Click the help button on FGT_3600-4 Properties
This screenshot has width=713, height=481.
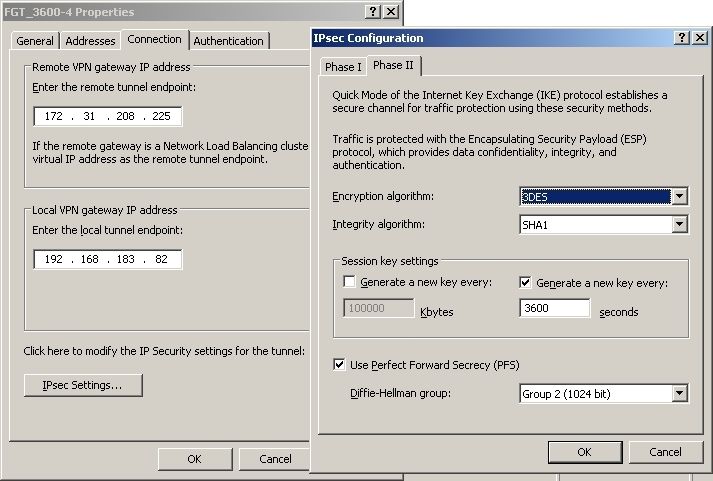pos(373,12)
